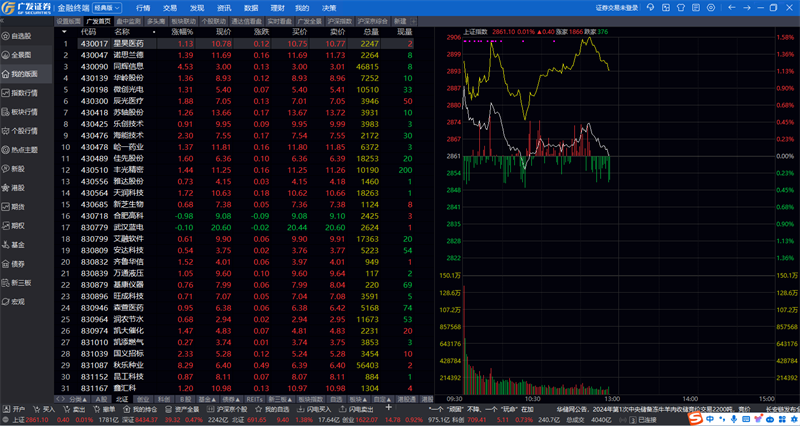Click 开户 in bottom toolbar
The image size is (800, 426).
click(x=14, y=409)
